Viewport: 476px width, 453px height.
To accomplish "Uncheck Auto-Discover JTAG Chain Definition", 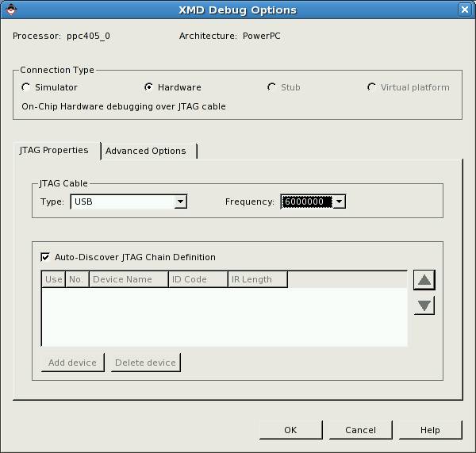I will pos(45,257).
